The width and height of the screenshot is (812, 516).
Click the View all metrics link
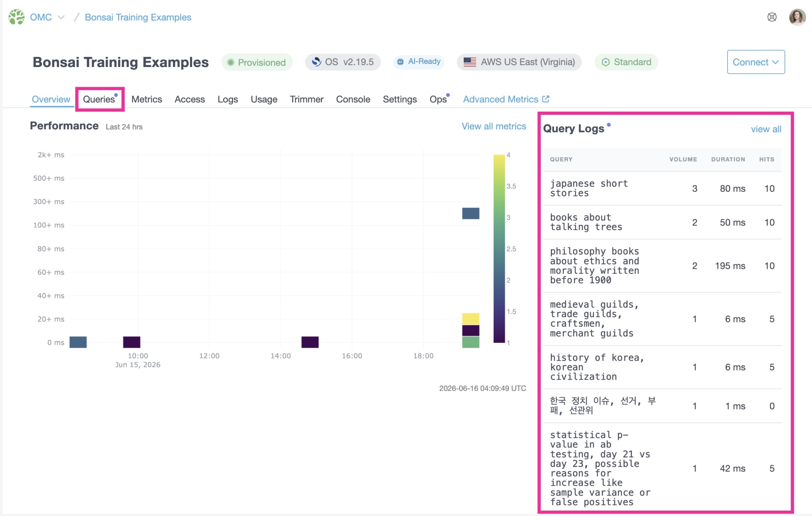(494, 126)
